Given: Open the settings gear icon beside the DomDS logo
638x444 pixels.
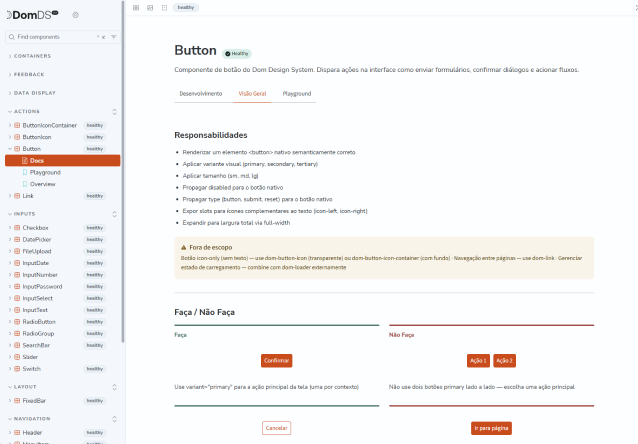Looking at the screenshot, I should coord(75,15).
